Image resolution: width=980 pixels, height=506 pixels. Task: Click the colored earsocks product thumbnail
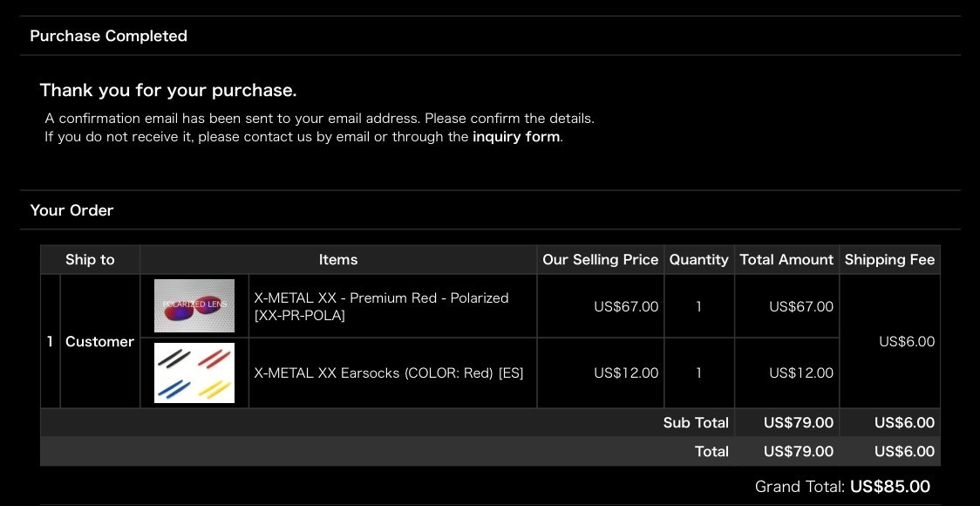click(x=194, y=373)
